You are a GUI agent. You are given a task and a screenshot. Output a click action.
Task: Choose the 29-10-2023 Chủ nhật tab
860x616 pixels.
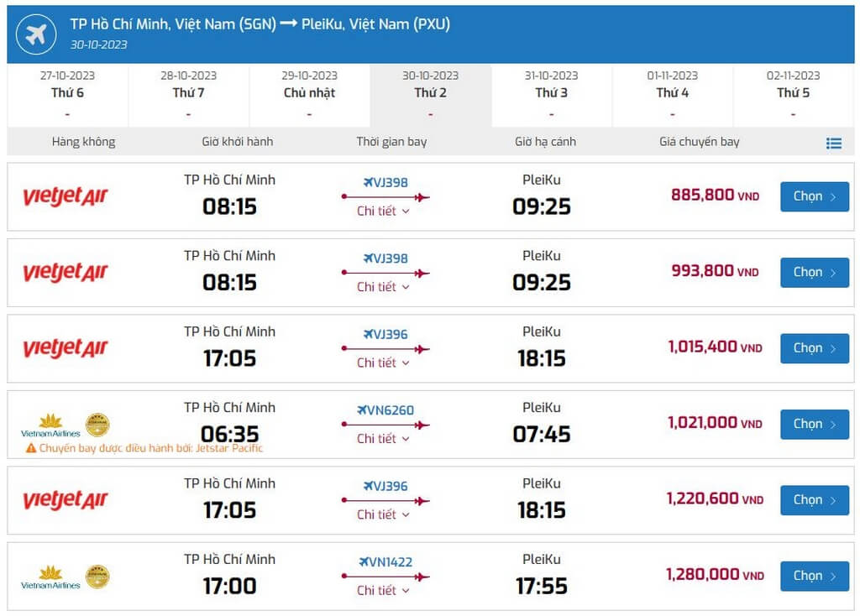coord(309,93)
